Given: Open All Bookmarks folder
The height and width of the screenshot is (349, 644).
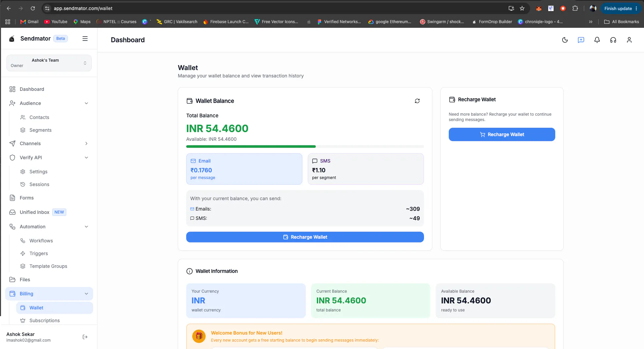Looking at the screenshot, I should click(x=622, y=22).
